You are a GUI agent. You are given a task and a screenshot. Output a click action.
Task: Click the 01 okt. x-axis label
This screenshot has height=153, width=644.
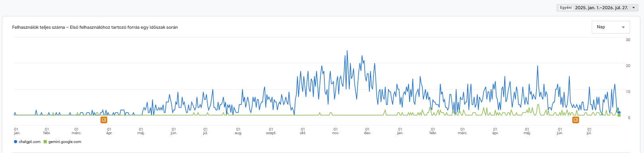[303, 131]
